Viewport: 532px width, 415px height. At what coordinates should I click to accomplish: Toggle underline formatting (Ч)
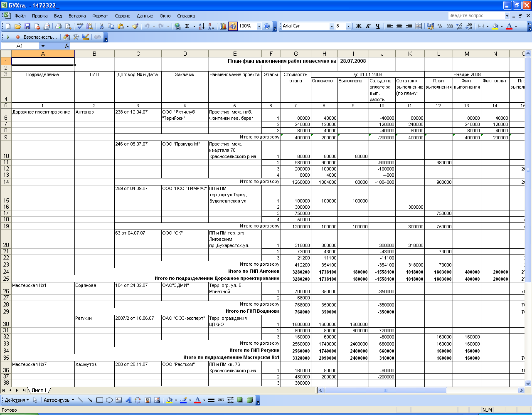pyautogui.click(x=378, y=26)
